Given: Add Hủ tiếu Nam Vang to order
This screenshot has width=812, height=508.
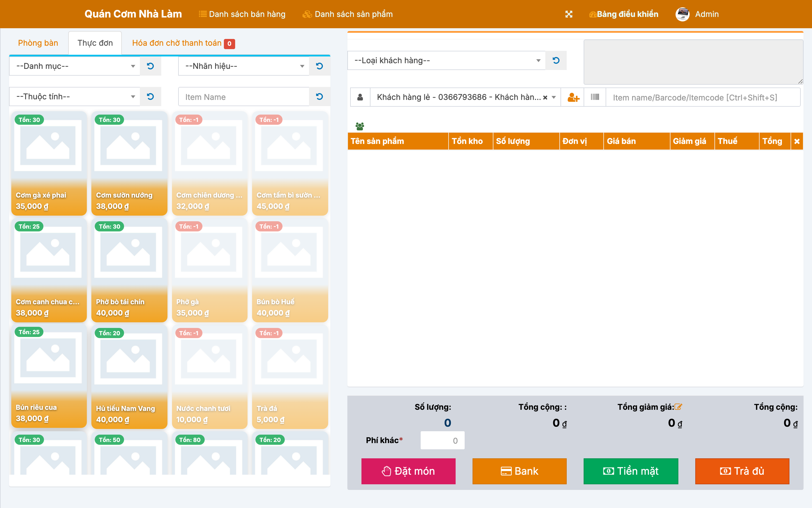Looking at the screenshot, I should point(129,377).
